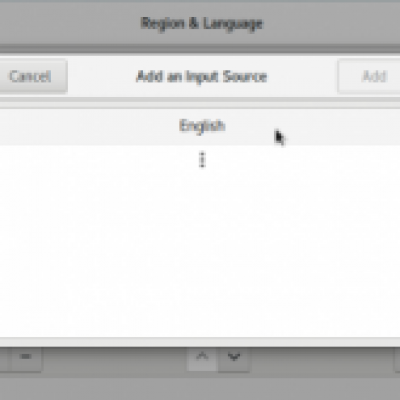Click the Region & Language window title
Image resolution: width=400 pixels, height=400 pixels.
[x=202, y=23]
